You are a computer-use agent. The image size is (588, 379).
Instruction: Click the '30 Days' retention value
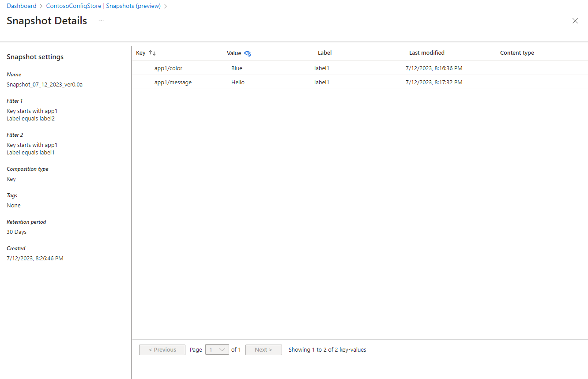17,232
